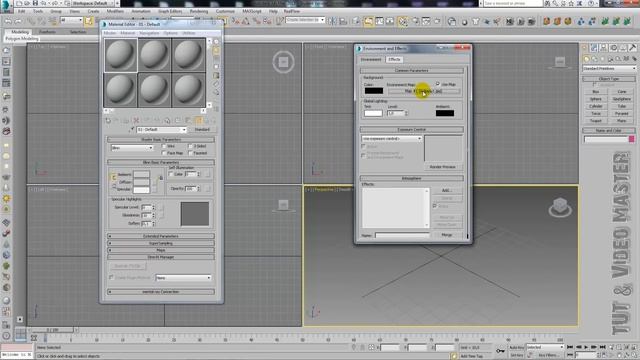The image size is (640, 360).
Task: Click the SteeringWheel circle in top-left viewport
Action: tap(283, 62)
